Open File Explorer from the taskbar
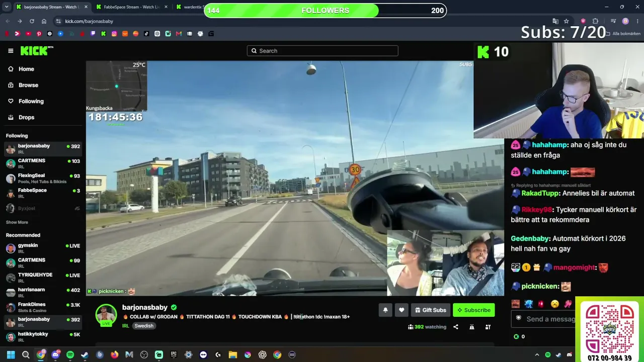The image size is (644, 362). 232,354
